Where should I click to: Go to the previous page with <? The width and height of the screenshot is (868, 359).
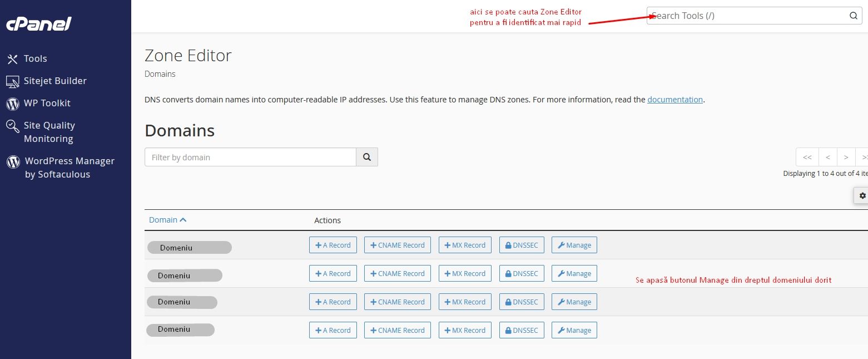pyautogui.click(x=828, y=157)
